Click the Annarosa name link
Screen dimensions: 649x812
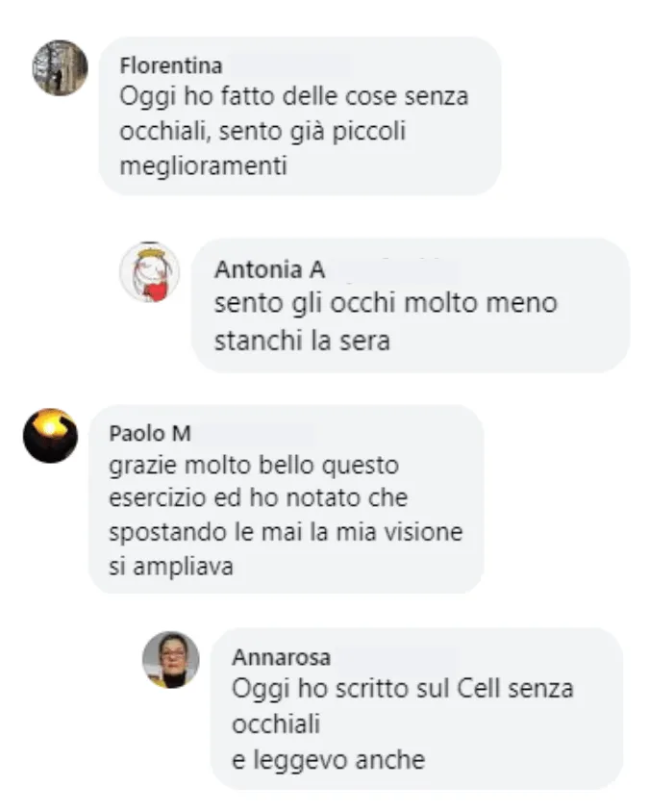pos(282,657)
